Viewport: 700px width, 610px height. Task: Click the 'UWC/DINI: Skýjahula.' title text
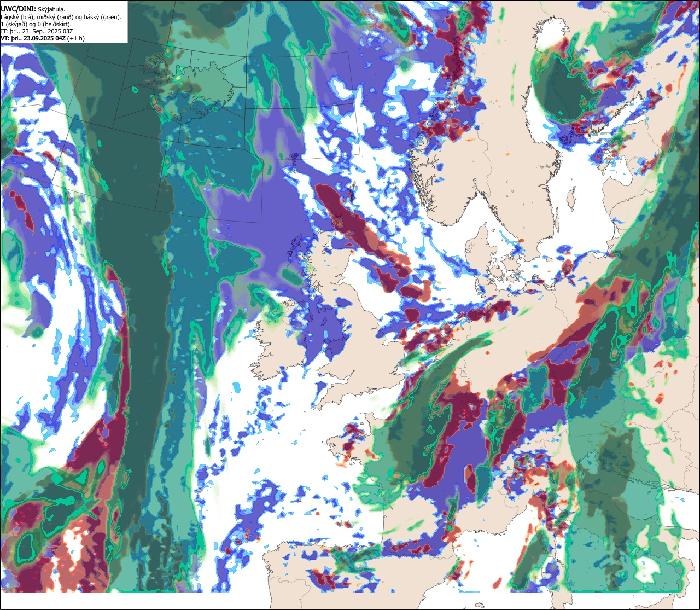point(33,9)
